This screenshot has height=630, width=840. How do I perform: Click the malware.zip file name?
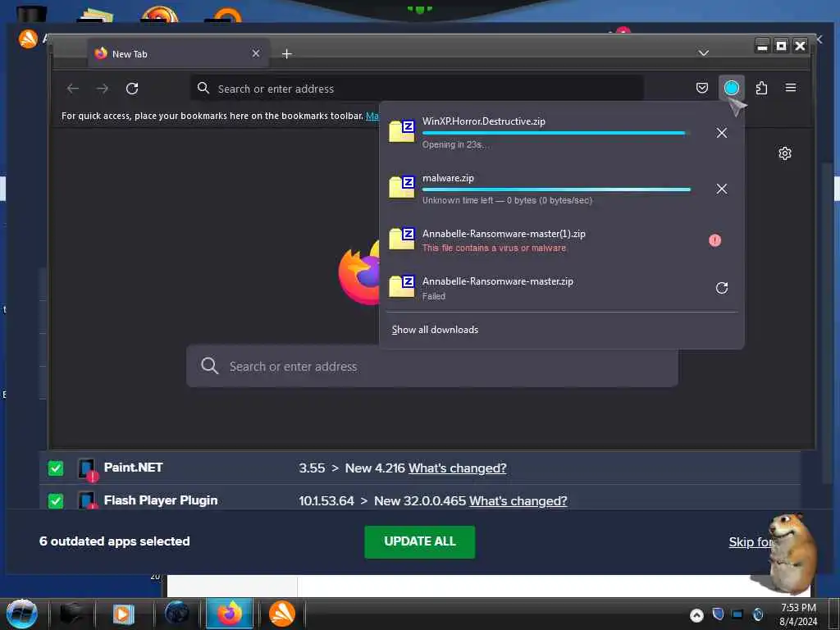point(448,178)
